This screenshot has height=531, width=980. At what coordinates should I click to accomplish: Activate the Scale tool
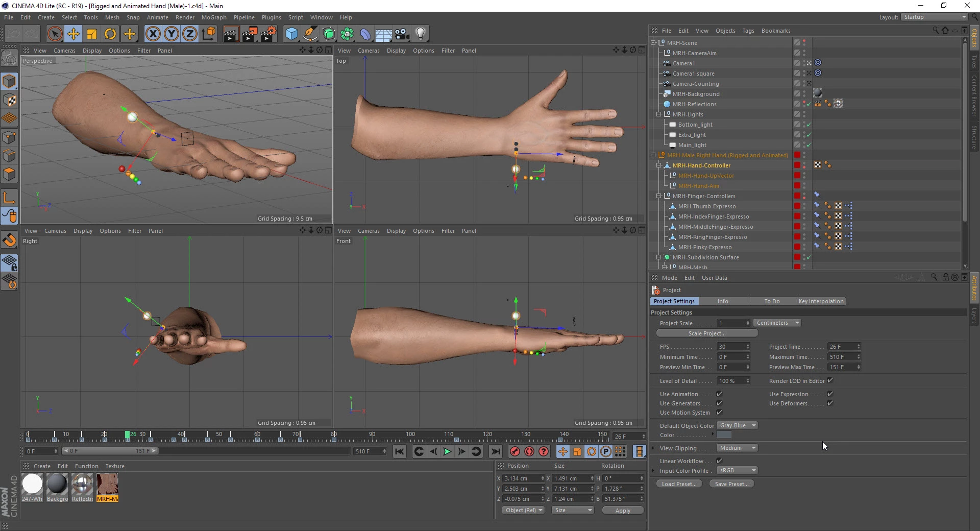click(92, 34)
